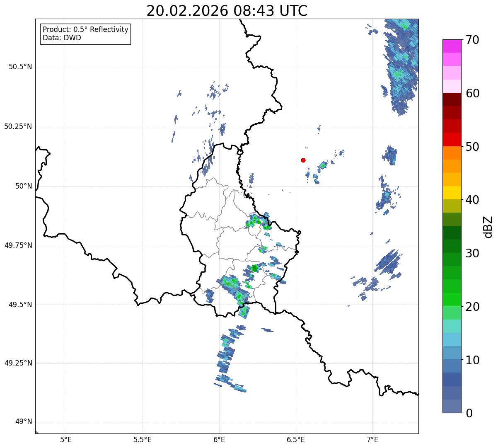Click the '7°E' longitude label
The width and height of the screenshot is (498, 448).
[x=372, y=439]
